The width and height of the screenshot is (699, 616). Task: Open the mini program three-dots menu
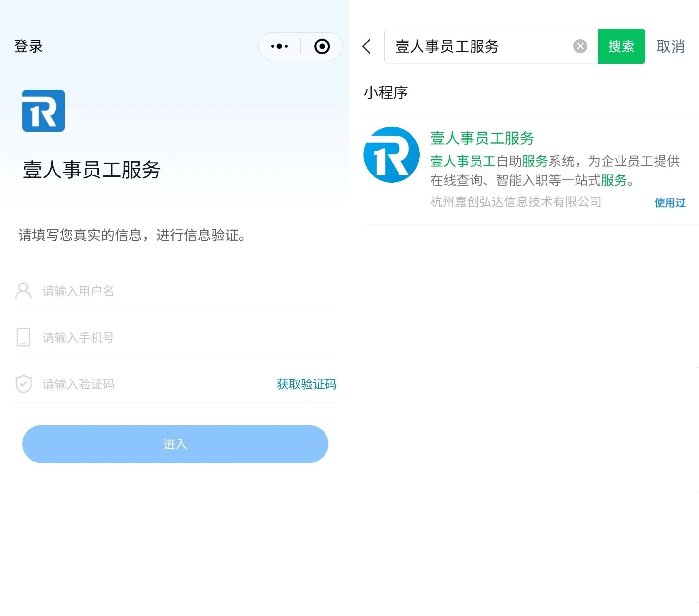click(279, 46)
